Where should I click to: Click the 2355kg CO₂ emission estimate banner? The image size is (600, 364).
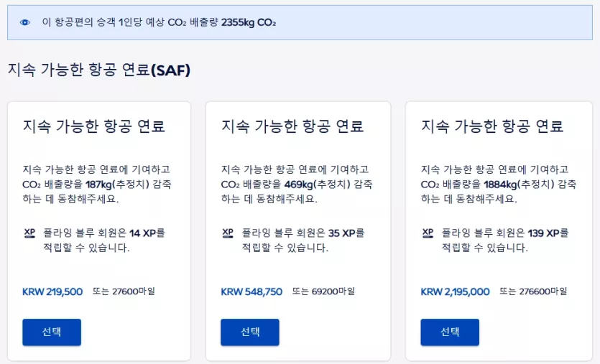coord(300,22)
